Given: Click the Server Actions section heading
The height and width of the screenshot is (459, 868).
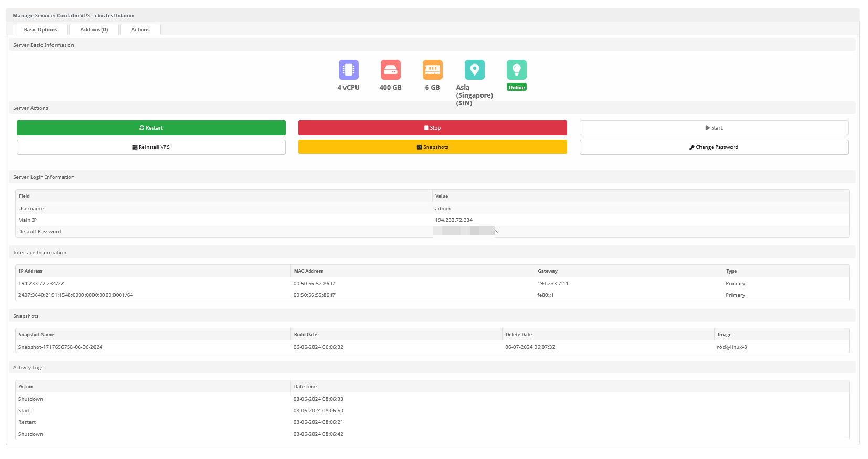Looking at the screenshot, I should tap(30, 108).
